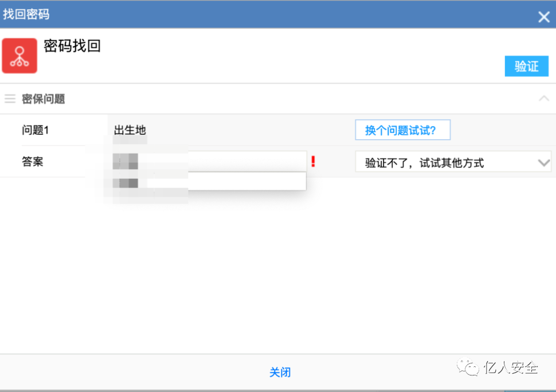This screenshot has width=556, height=392.
Task: Click the red password recovery icon
Action: pyautogui.click(x=19, y=55)
